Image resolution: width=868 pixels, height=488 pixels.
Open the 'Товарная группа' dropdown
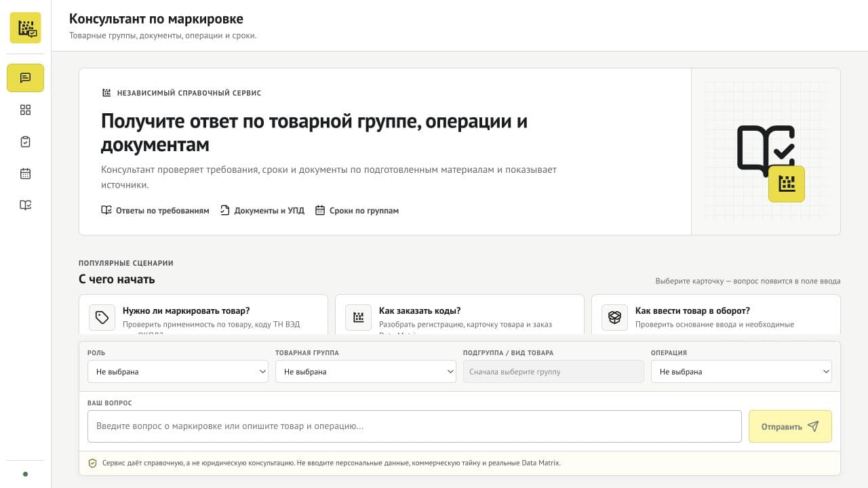tap(366, 371)
